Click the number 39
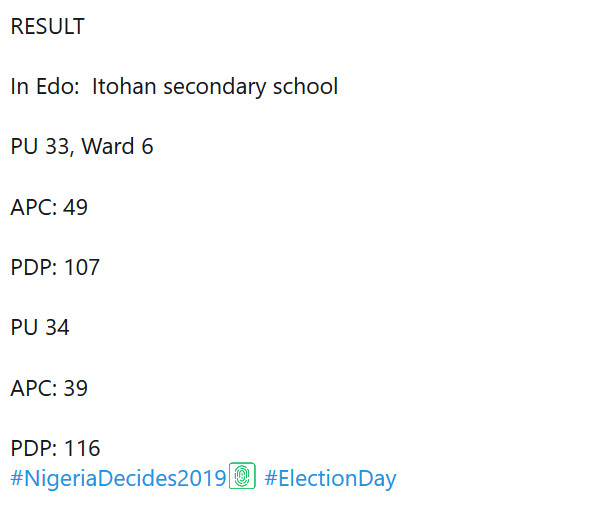The height and width of the screenshot is (505, 600). (75, 388)
